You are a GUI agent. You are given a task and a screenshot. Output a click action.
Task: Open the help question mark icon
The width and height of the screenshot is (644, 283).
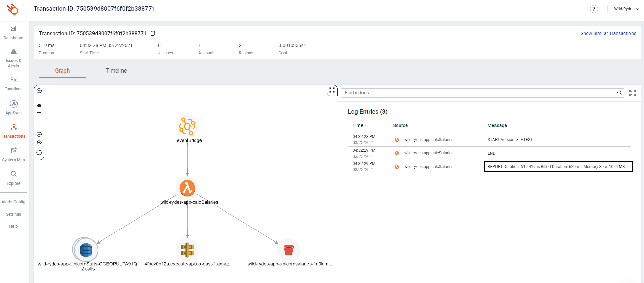[x=594, y=9]
